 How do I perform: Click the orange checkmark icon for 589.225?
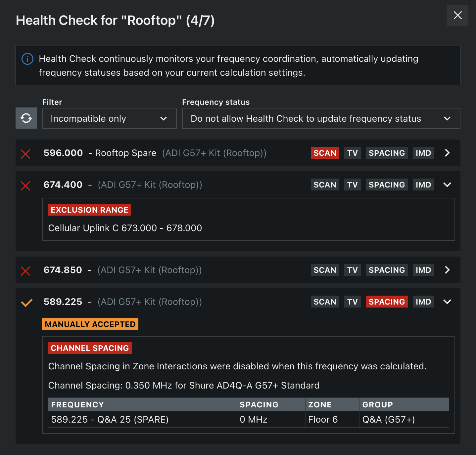[26, 302]
